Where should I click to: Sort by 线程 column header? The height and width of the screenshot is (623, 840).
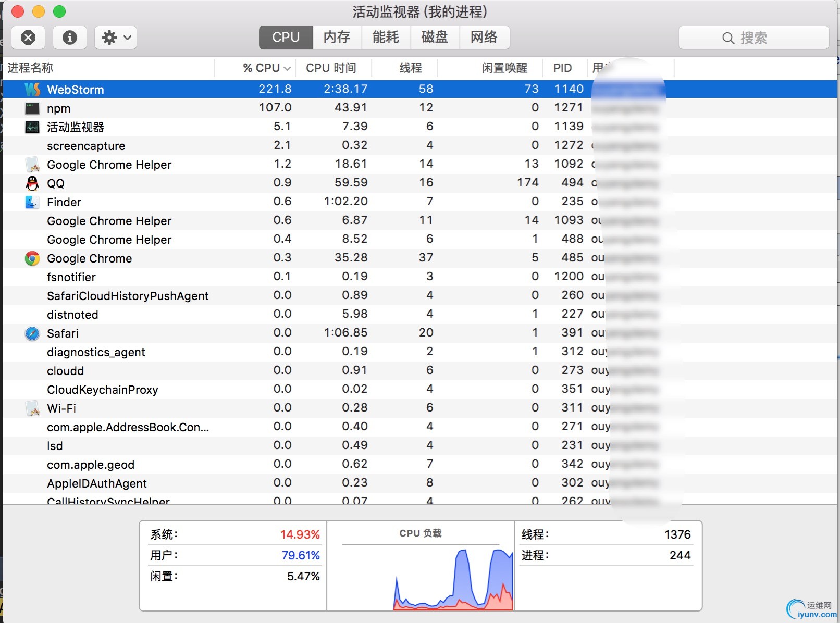click(404, 68)
